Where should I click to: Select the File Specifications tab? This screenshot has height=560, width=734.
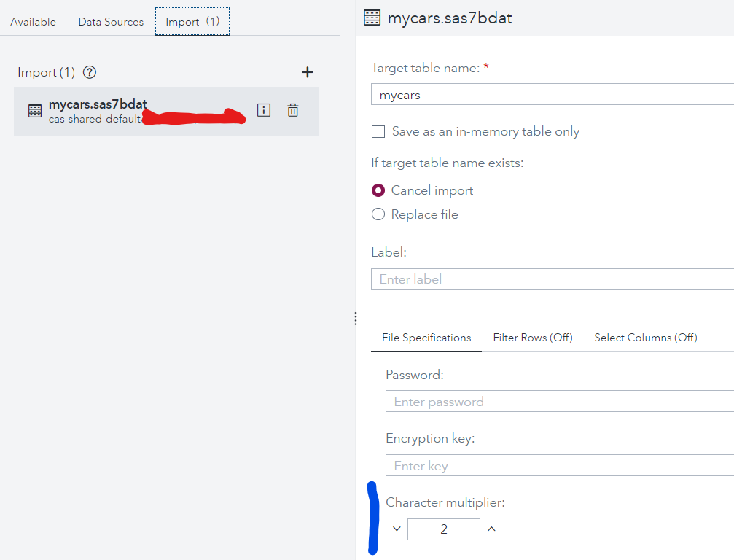click(426, 338)
